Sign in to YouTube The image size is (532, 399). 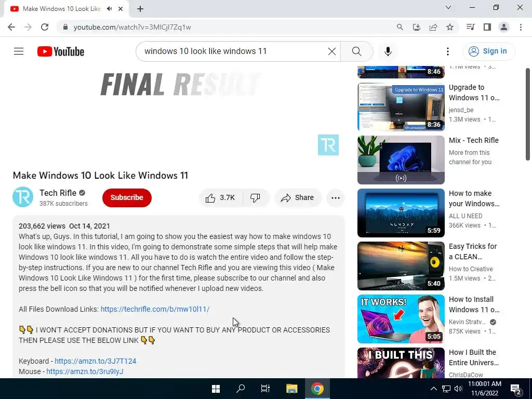[x=488, y=51]
